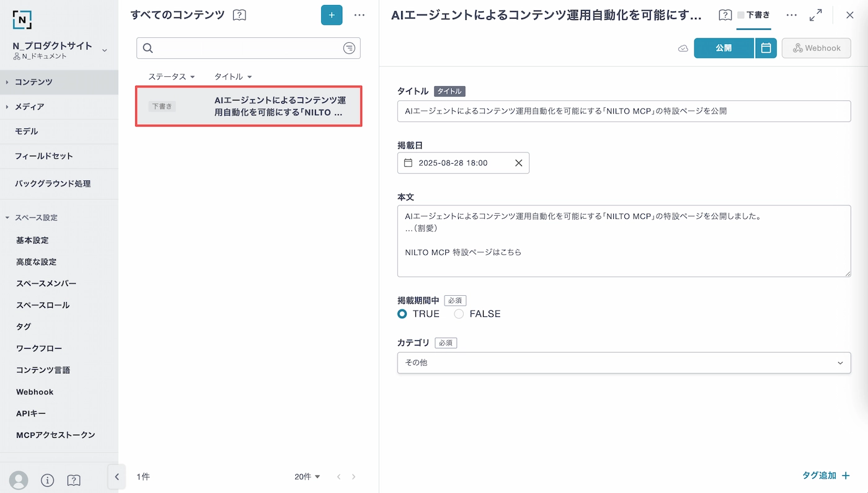Select the 下書き status tab in header
This screenshot has width=868, height=493.
[753, 15]
